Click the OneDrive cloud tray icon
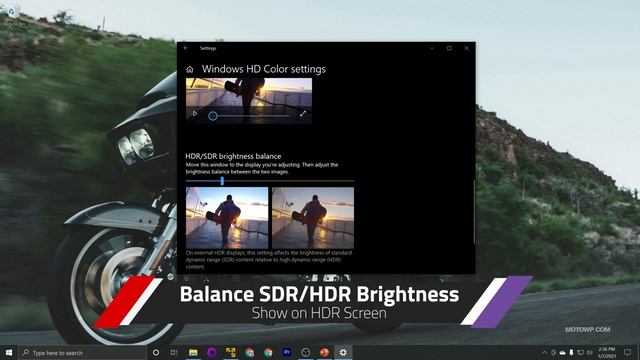The image size is (640, 360). click(562, 352)
